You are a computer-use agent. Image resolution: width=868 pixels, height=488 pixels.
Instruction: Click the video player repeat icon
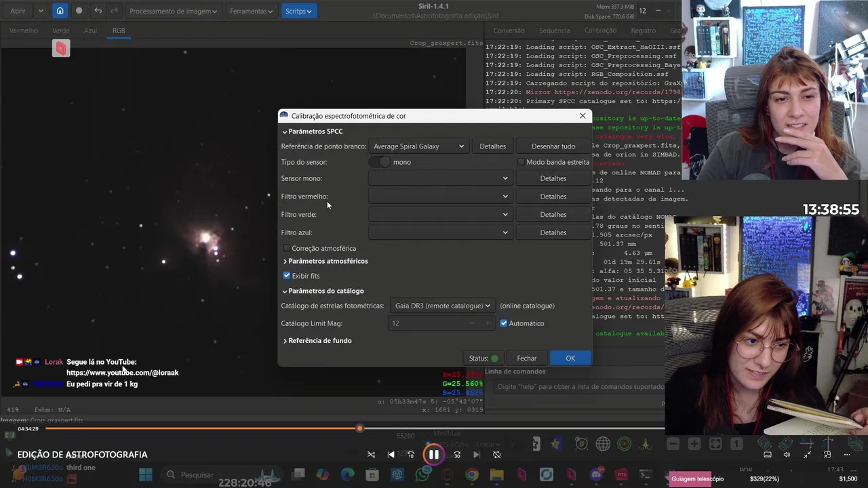pos(496,455)
